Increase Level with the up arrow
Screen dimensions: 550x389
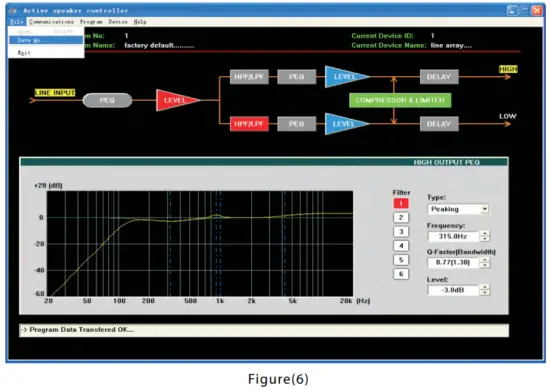click(x=485, y=287)
